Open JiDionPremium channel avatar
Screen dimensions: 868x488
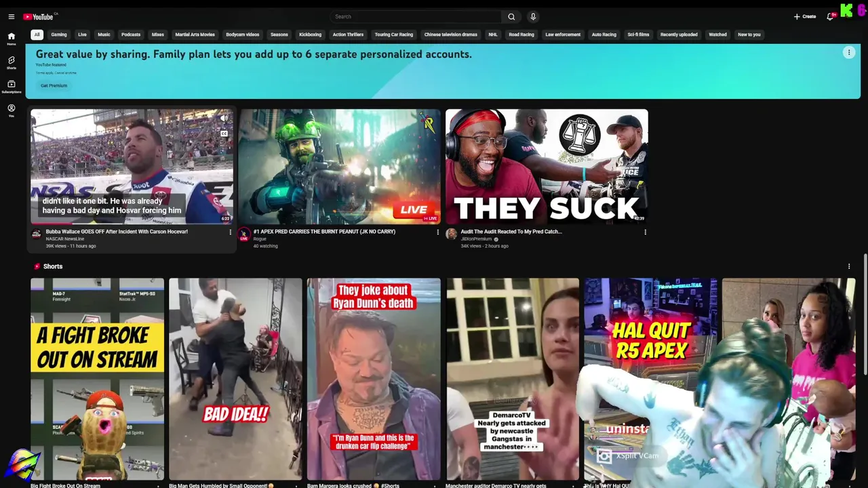coord(451,235)
